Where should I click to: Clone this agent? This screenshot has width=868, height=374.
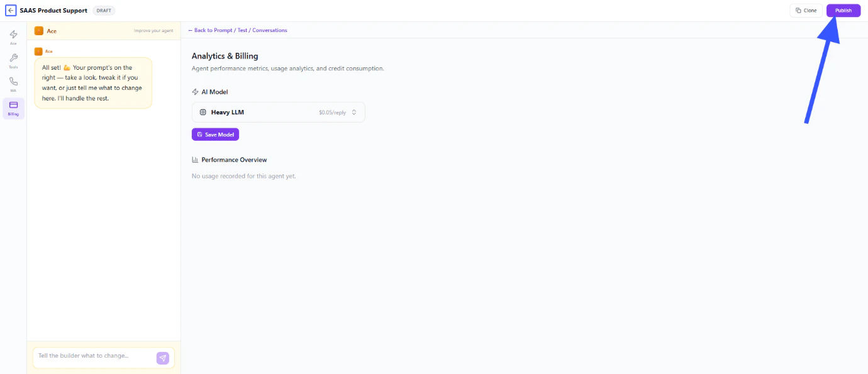click(x=806, y=11)
